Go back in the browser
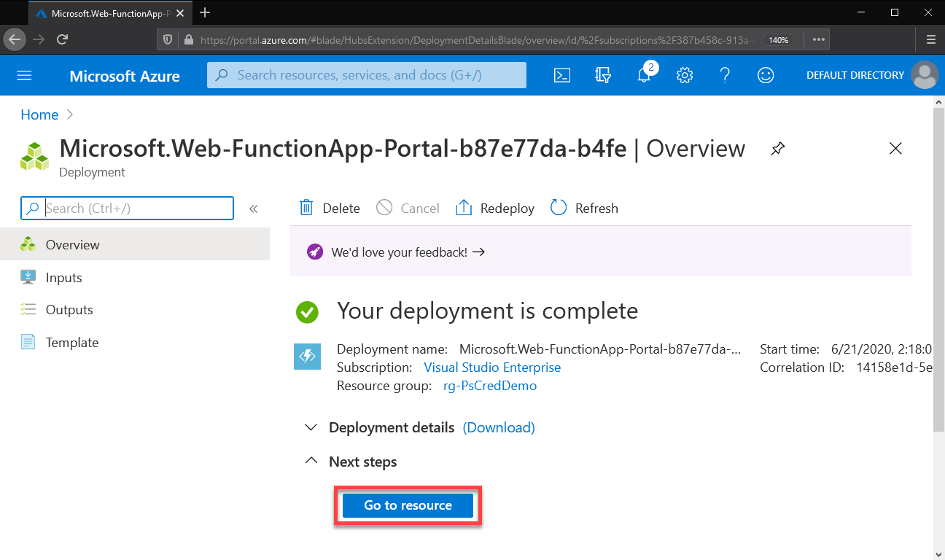This screenshot has height=560, width=945. [x=15, y=39]
